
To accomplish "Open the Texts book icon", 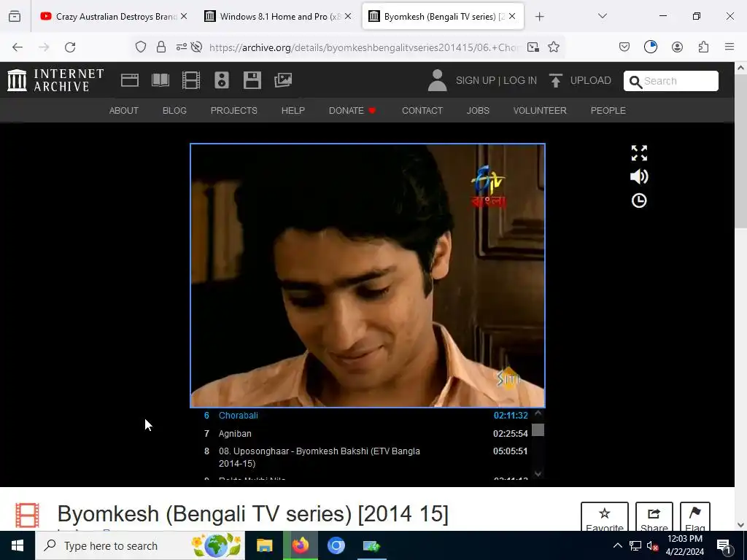I will pyautogui.click(x=160, y=80).
